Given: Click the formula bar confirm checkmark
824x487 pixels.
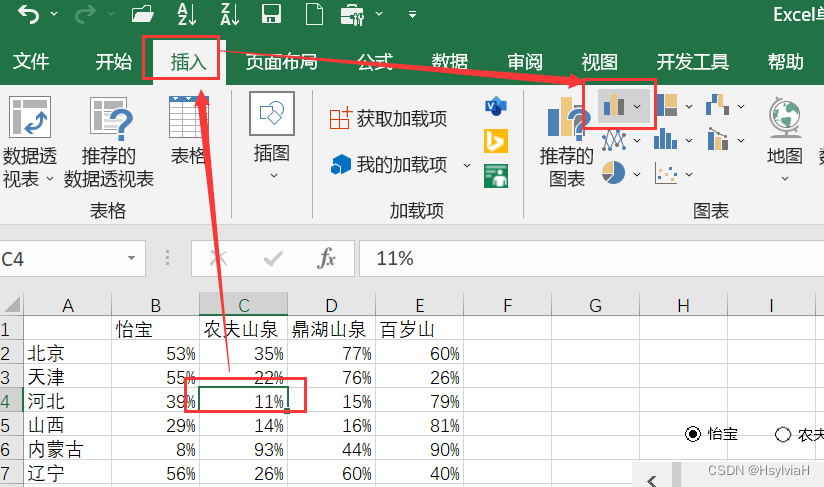Looking at the screenshot, I should [x=273, y=258].
